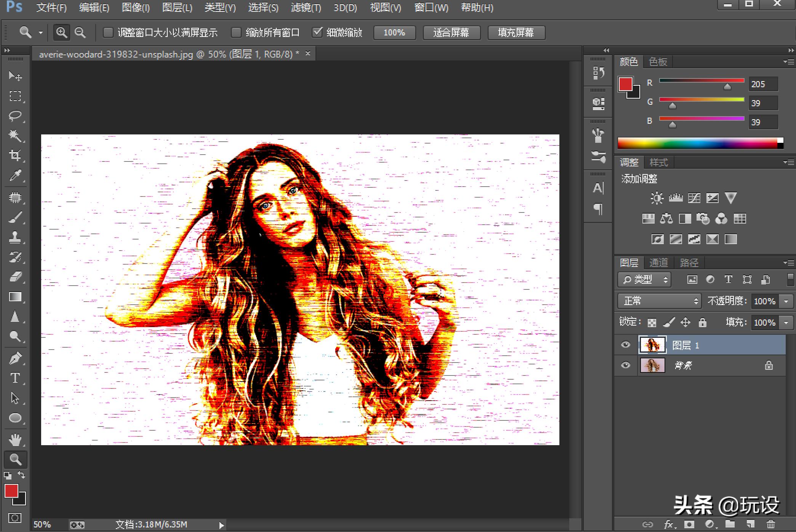The width and height of the screenshot is (796, 532).
Task: Select the Lasso tool
Action: pos(15,116)
